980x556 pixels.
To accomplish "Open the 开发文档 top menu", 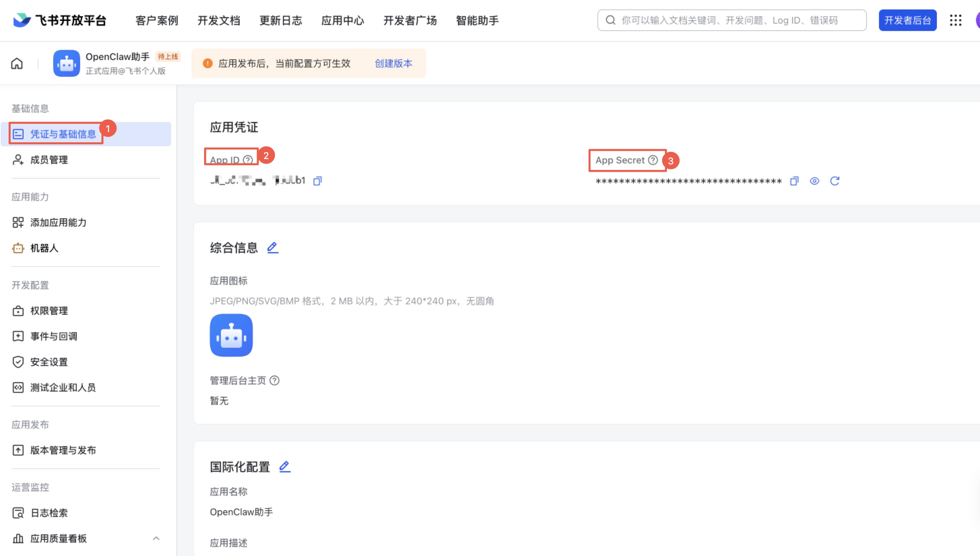I will [x=219, y=21].
